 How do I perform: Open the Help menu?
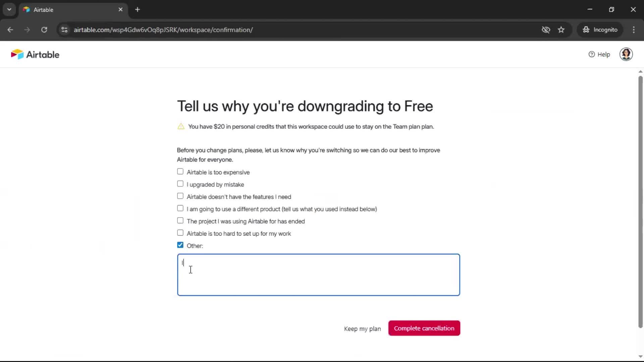(599, 54)
